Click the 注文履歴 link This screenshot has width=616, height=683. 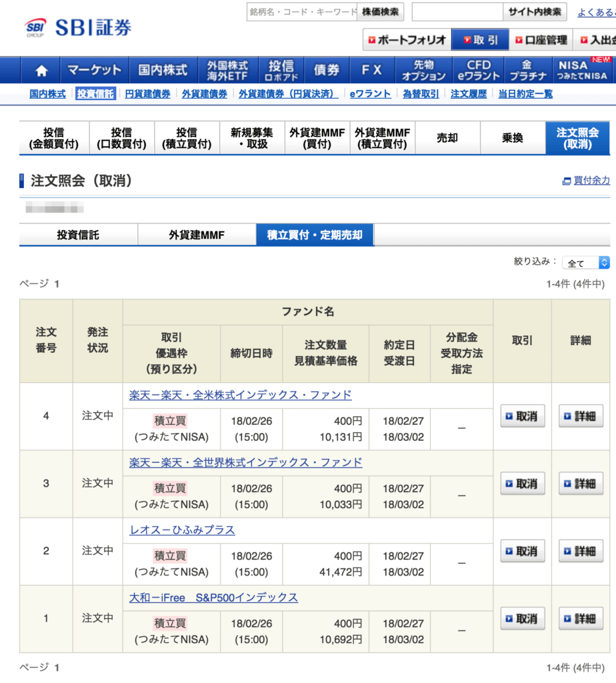click(469, 94)
